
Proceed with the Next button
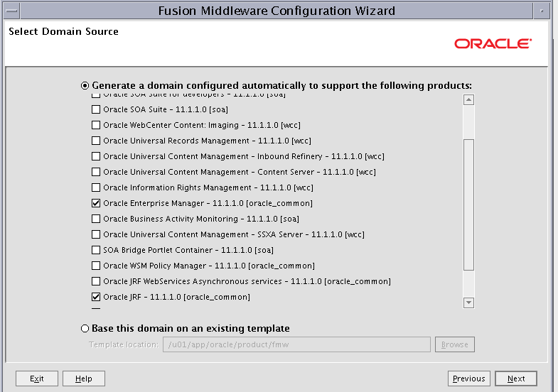tap(516, 379)
